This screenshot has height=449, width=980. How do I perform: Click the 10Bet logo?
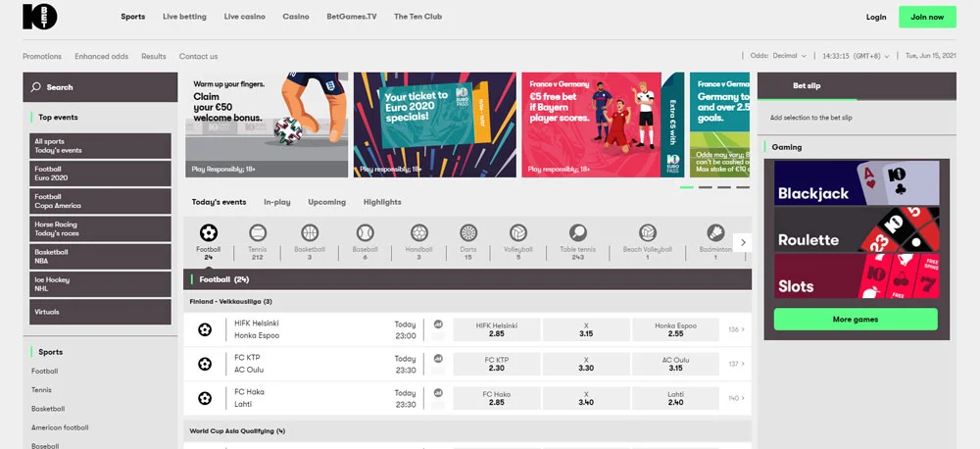40,17
